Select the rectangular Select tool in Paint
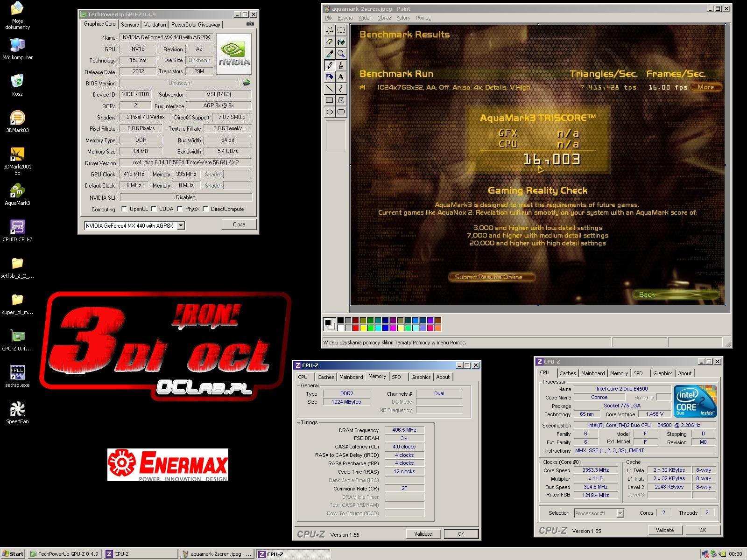Image resolution: width=747 pixels, height=560 pixels. click(341, 30)
